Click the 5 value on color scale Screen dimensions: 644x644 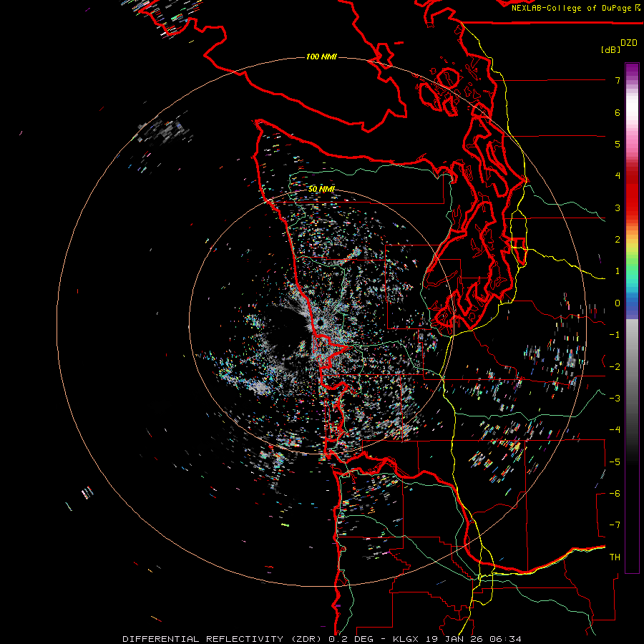pyautogui.click(x=618, y=144)
